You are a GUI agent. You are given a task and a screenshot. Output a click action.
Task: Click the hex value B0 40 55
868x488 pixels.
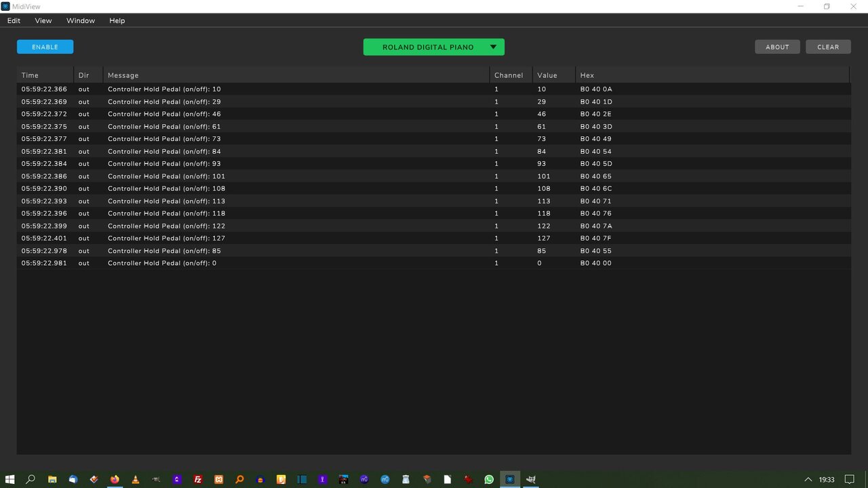[x=596, y=251]
